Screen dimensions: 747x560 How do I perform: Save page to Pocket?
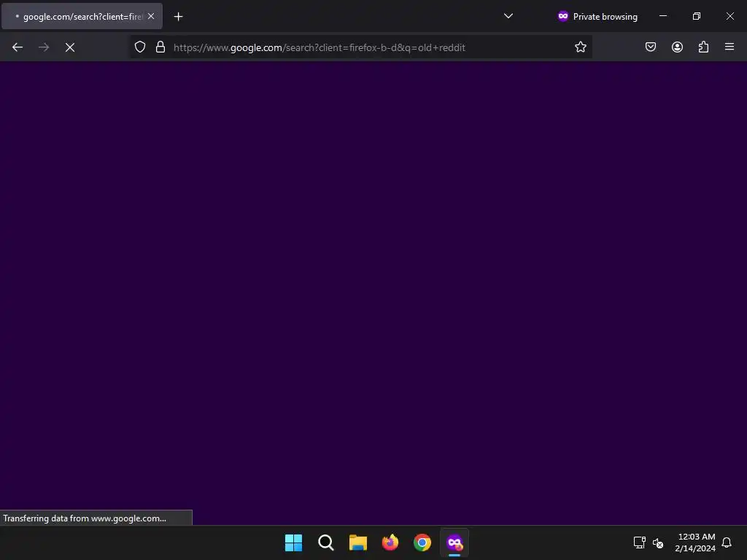click(x=651, y=47)
